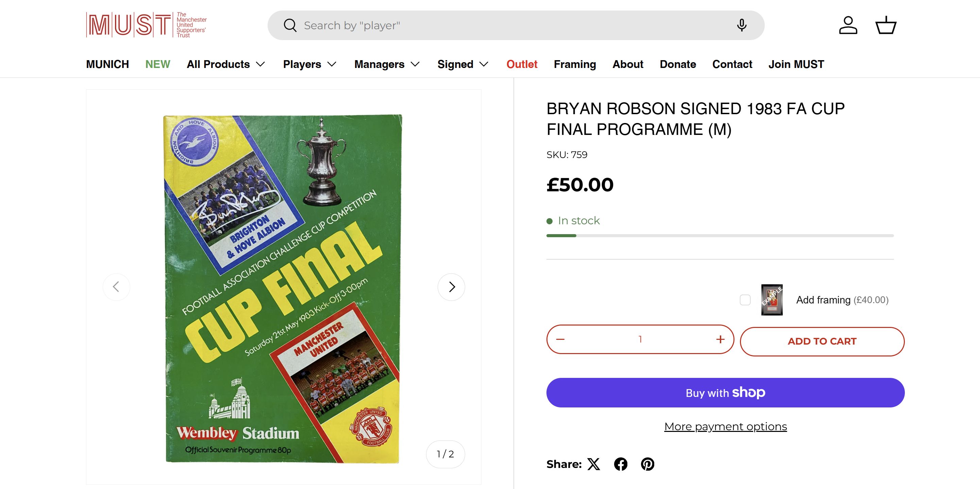
Task: Open the user account icon
Action: pos(848,25)
